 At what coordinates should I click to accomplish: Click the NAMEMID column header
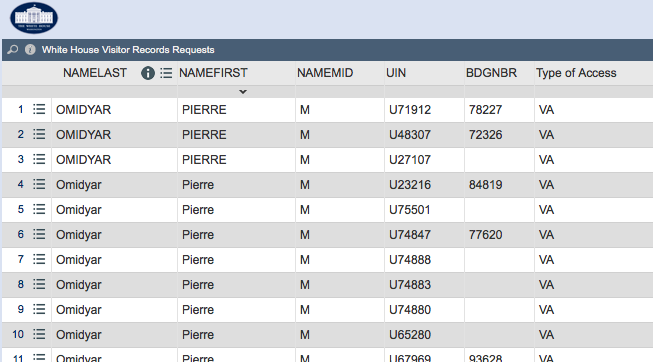point(325,73)
